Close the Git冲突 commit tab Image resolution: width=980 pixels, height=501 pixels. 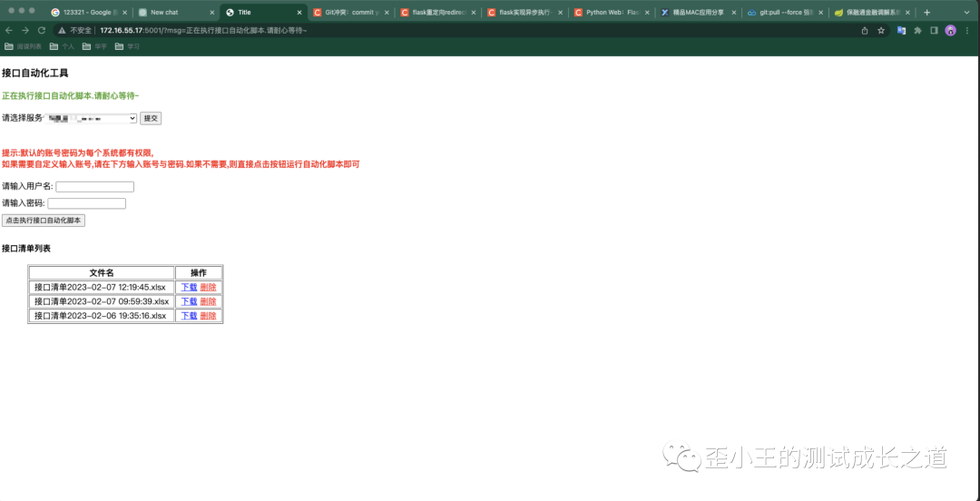click(386, 12)
